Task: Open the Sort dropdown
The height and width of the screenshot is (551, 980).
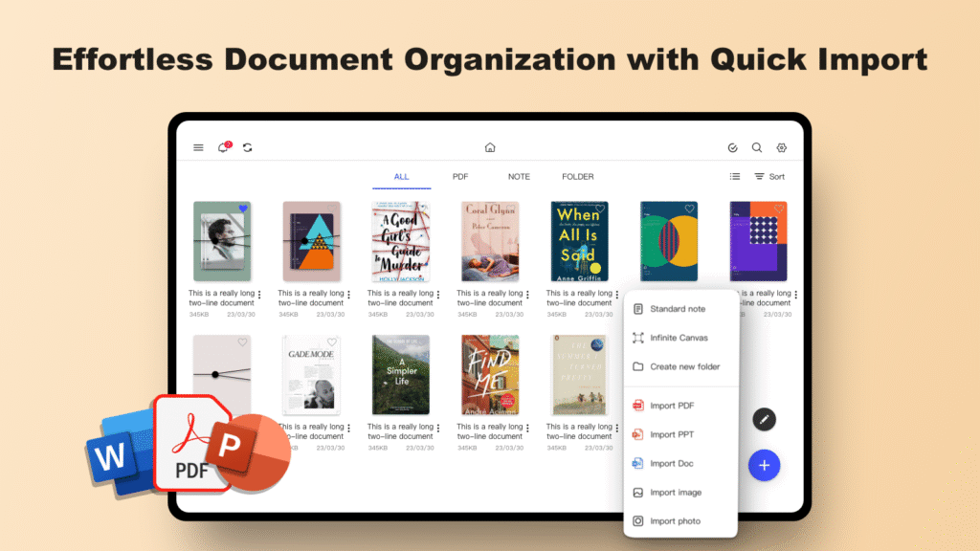Action: pos(770,176)
